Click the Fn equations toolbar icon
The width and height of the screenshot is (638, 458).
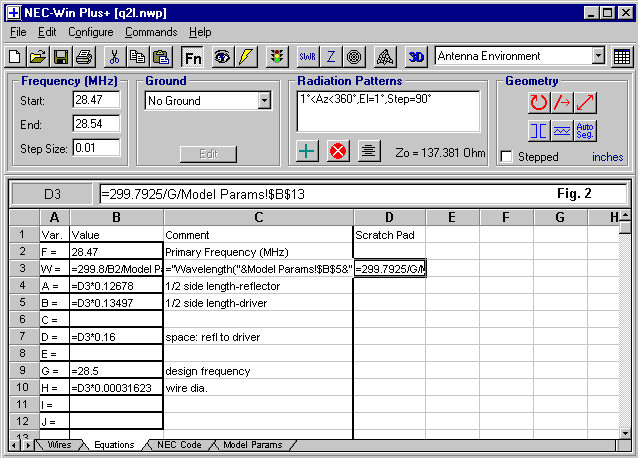[x=193, y=56]
